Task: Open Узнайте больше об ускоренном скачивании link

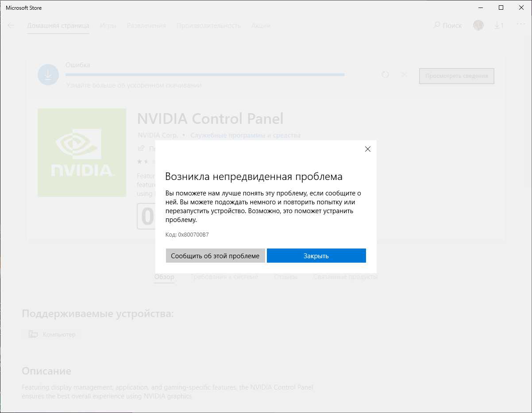Action: [134, 85]
